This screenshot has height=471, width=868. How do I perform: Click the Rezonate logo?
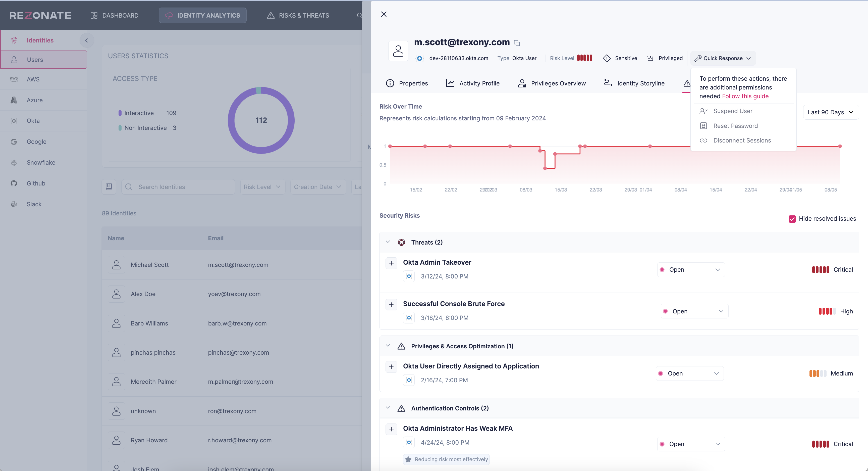click(x=40, y=15)
